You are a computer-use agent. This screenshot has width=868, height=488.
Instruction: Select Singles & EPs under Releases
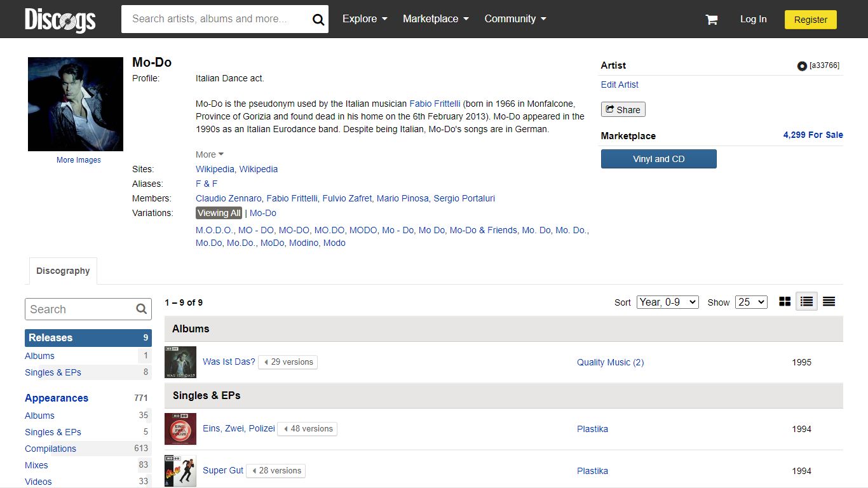tap(53, 372)
